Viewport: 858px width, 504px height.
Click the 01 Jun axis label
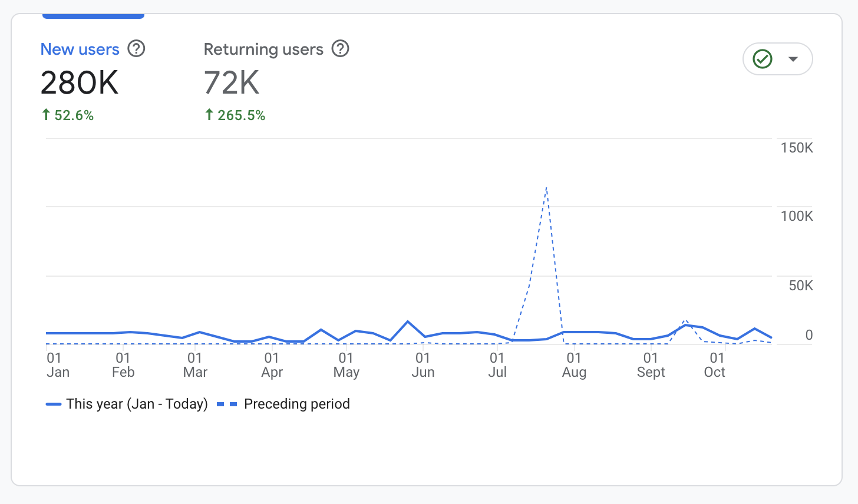click(423, 365)
